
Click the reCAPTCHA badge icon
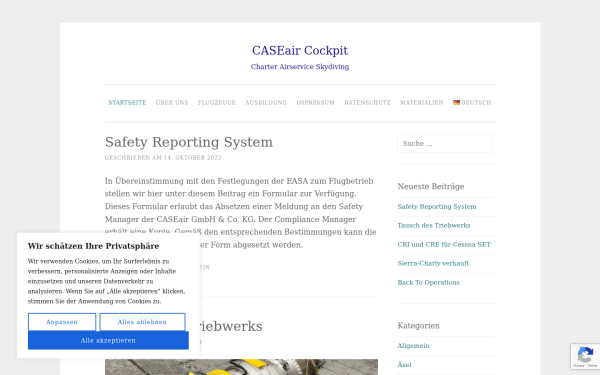click(x=585, y=356)
